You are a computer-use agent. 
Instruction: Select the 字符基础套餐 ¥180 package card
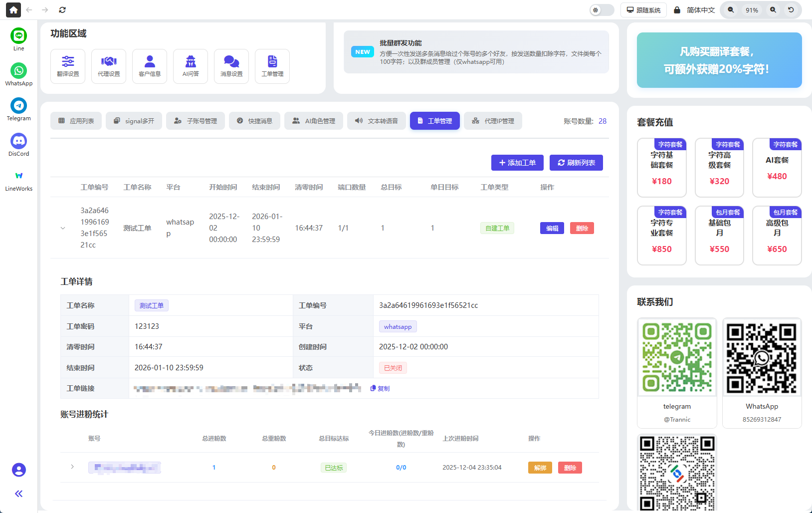click(661, 168)
